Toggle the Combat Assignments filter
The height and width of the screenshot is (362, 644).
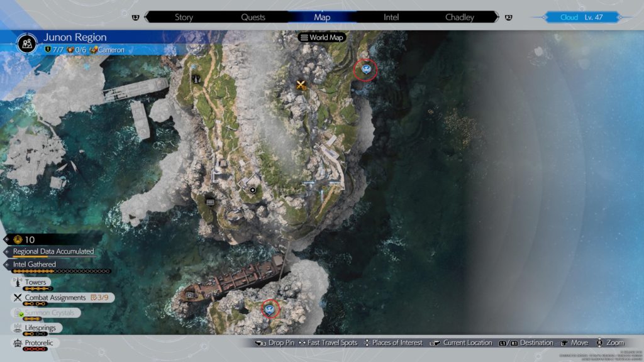pyautogui.click(x=55, y=297)
